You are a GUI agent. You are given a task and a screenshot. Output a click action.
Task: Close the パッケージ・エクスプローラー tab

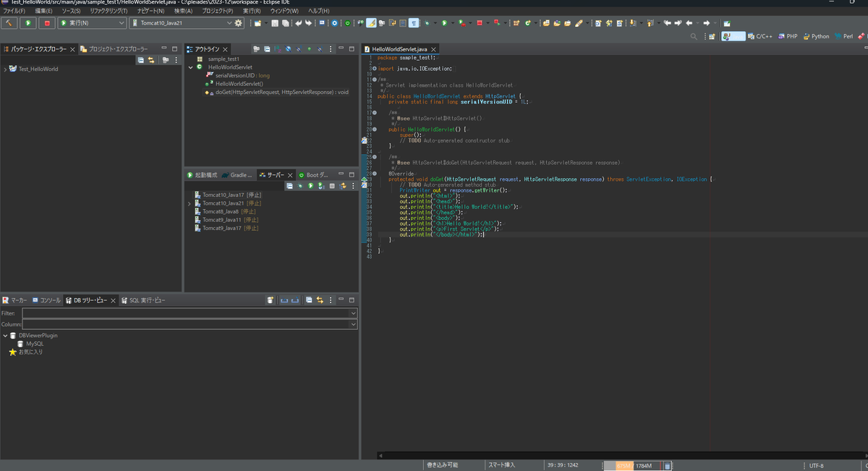[x=72, y=49]
